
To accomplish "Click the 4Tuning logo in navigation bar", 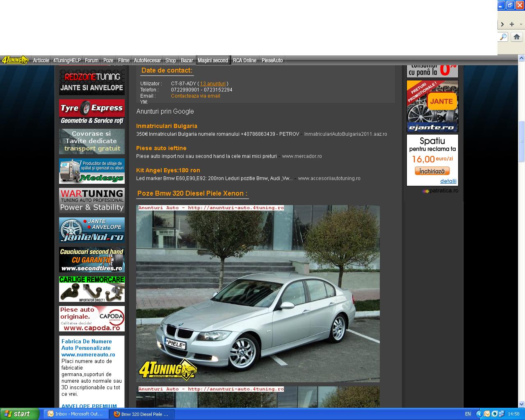I will [15, 60].
